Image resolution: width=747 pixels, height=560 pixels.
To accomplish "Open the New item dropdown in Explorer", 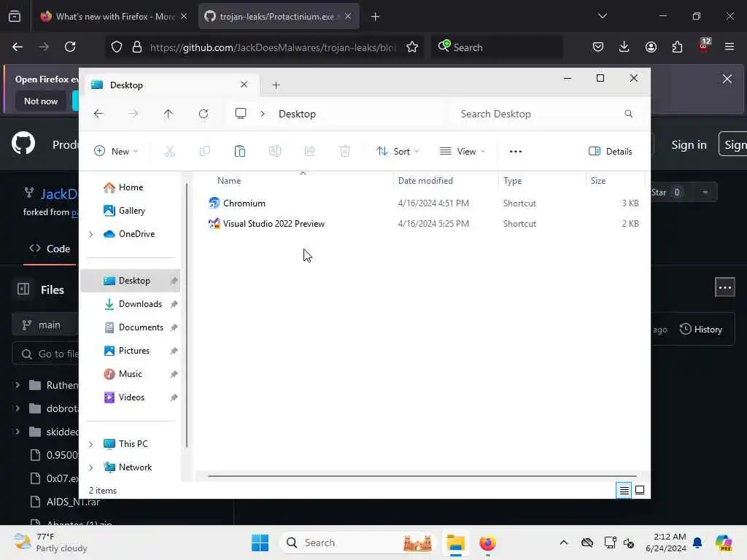I will [x=116, y=152].
